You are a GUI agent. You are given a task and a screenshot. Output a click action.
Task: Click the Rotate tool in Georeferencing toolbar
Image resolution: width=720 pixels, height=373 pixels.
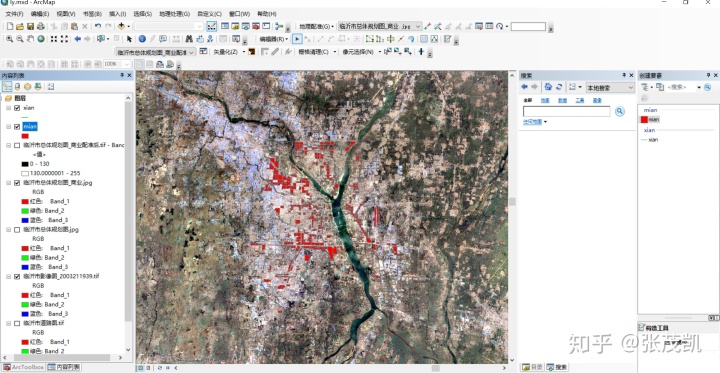500,26
